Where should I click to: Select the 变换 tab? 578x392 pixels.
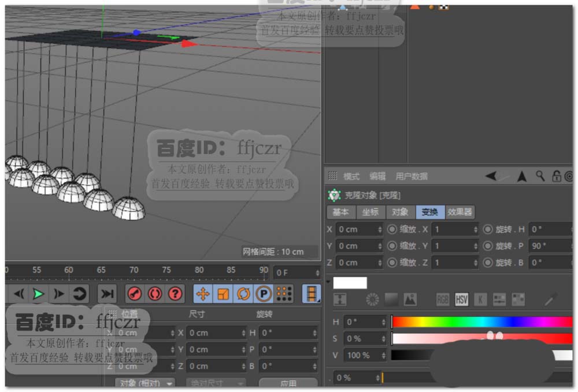(430, 212)
